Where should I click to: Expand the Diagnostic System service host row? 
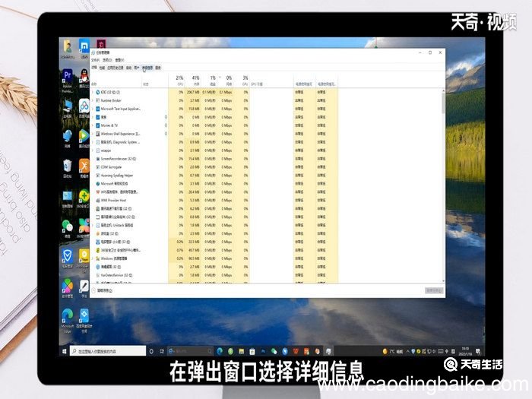click(x=93, y=142)
